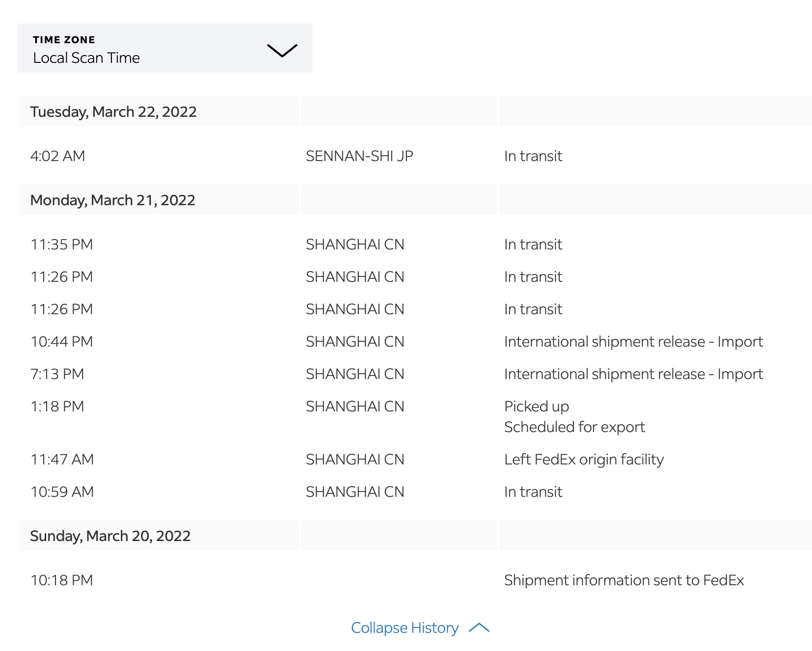Click the 10:44 PM scan time
This screenshot has width=812, height=651.
[x=62, y=342]
